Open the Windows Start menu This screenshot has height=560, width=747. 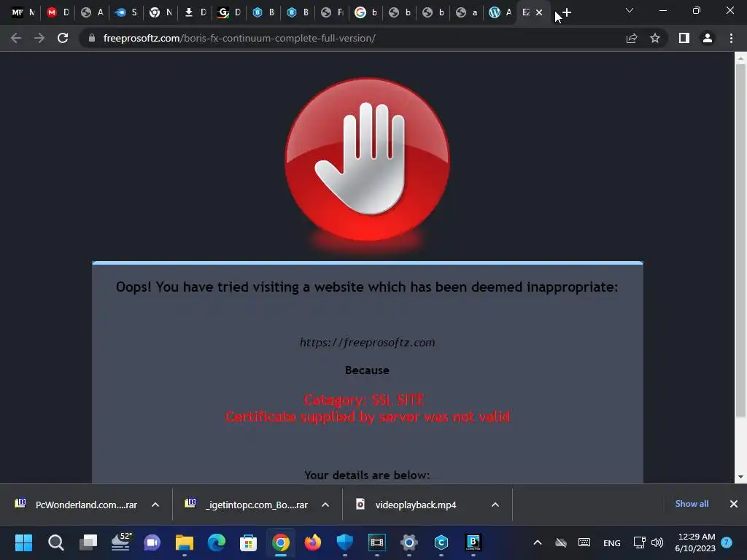23,542
